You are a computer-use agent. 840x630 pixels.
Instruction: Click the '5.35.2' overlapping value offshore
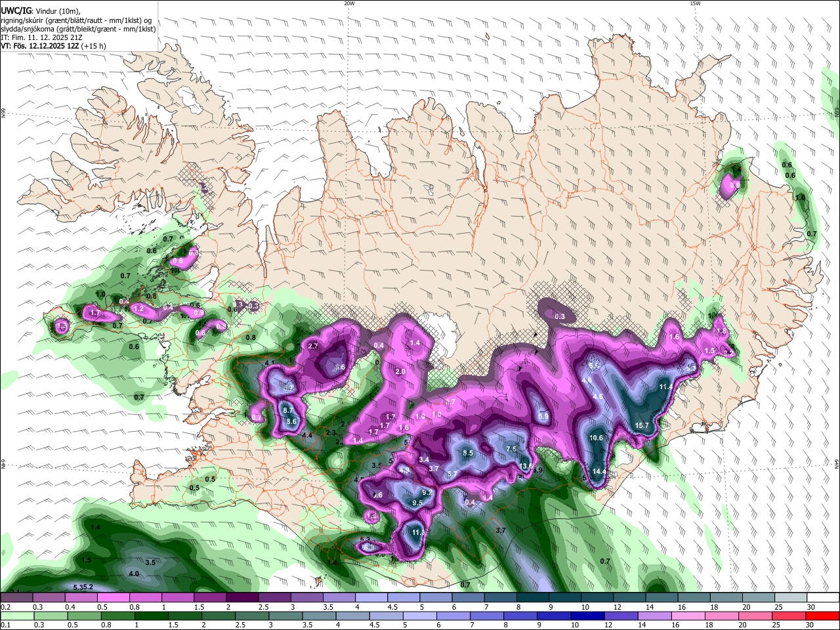pos(83,587)
